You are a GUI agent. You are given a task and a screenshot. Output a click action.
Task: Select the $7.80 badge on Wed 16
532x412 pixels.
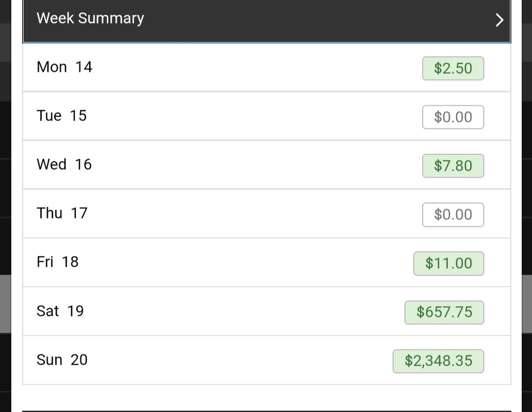[x=453, y=166]
